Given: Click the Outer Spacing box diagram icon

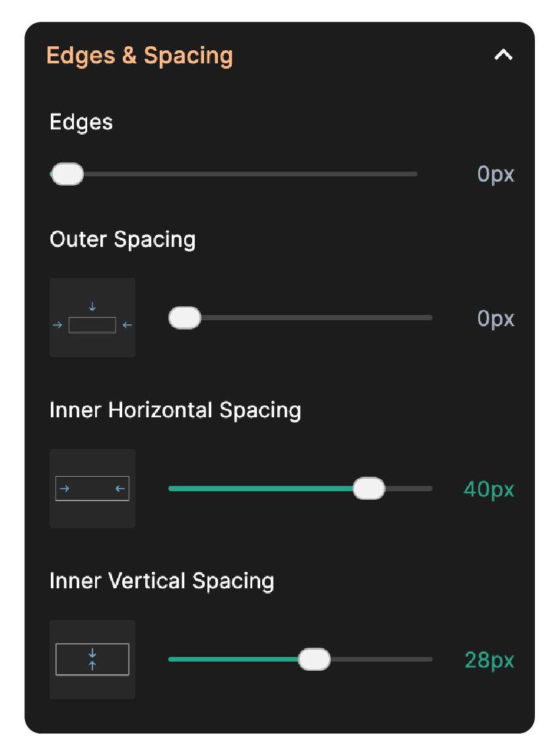Looking at the screenshot, I should tap(92, 318).
